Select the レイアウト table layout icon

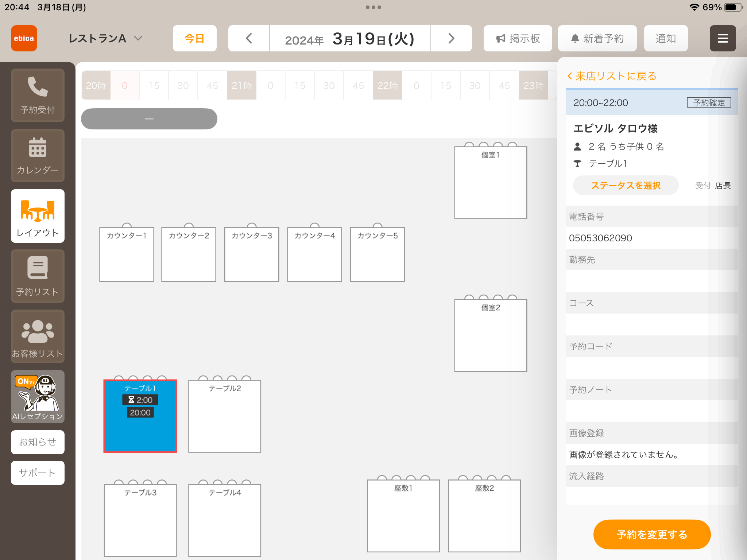click(38, 216)
